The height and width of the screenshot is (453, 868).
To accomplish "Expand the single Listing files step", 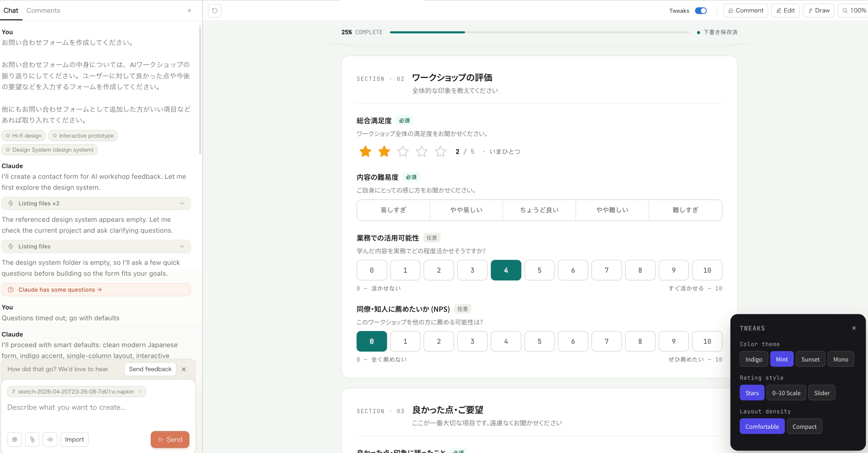I will pyautogui.click(x=96, y=247).
